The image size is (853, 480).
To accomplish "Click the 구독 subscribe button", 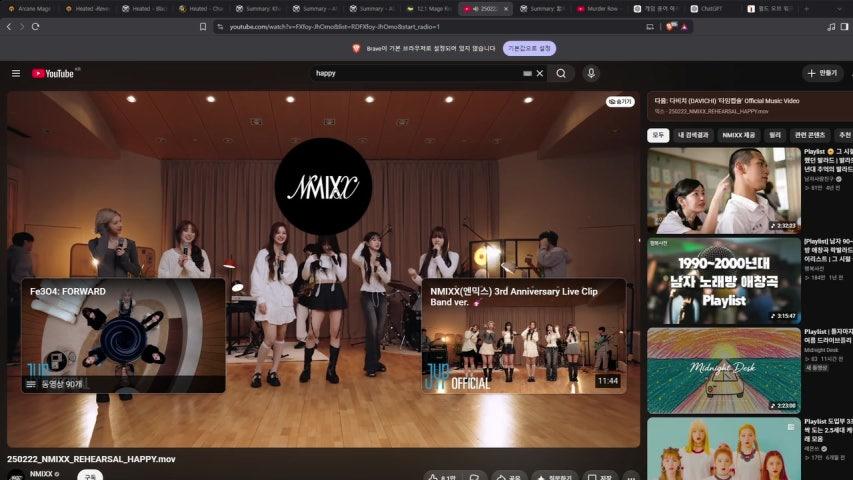I will coord(90,476).
